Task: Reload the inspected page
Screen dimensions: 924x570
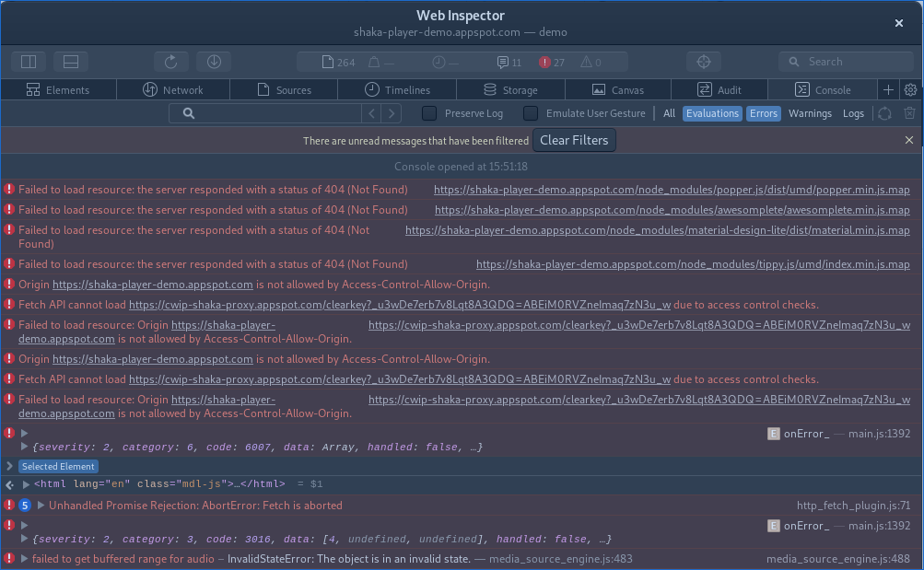Action: pos(170,61)
